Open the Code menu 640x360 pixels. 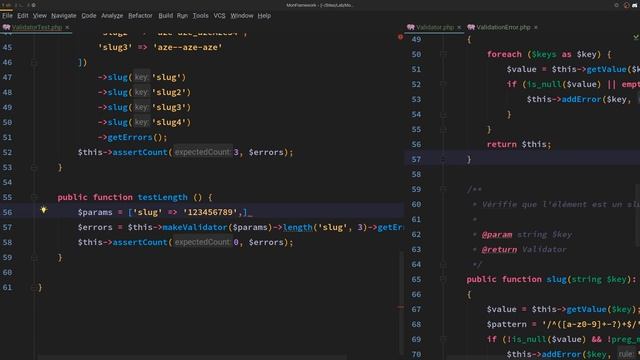coord(89,16)
